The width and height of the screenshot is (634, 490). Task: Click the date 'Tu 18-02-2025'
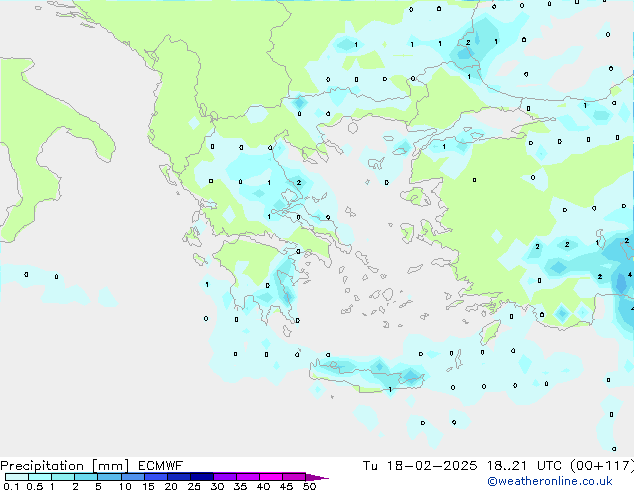tap(420, 466)
